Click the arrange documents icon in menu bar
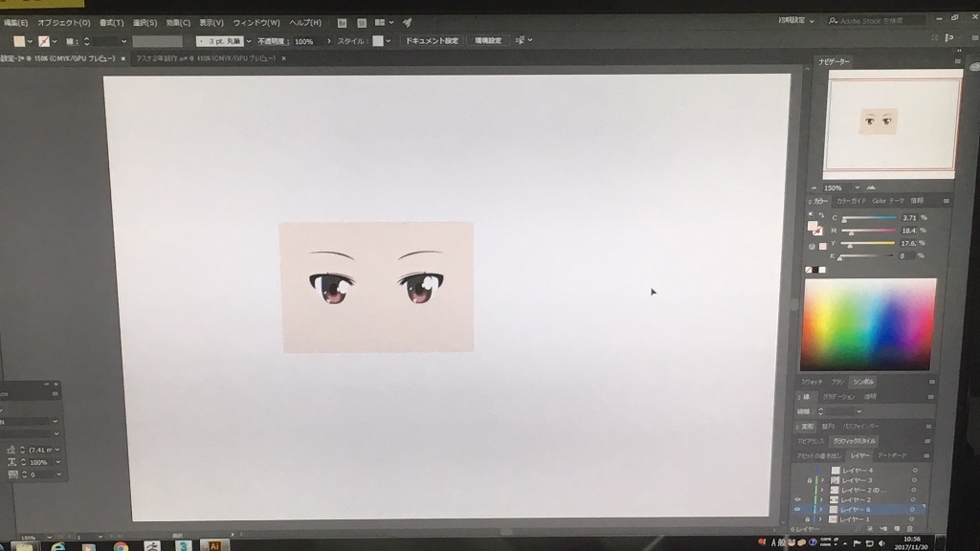This screenshot has height=551, width=980. click(381, 22)
